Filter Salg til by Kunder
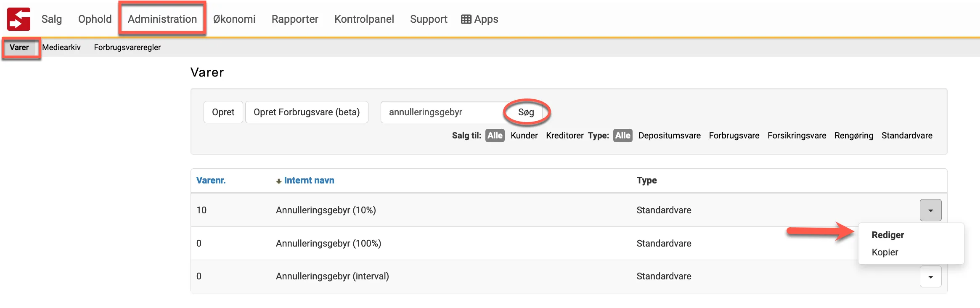 pyautogui.click(x=524, y=135)
